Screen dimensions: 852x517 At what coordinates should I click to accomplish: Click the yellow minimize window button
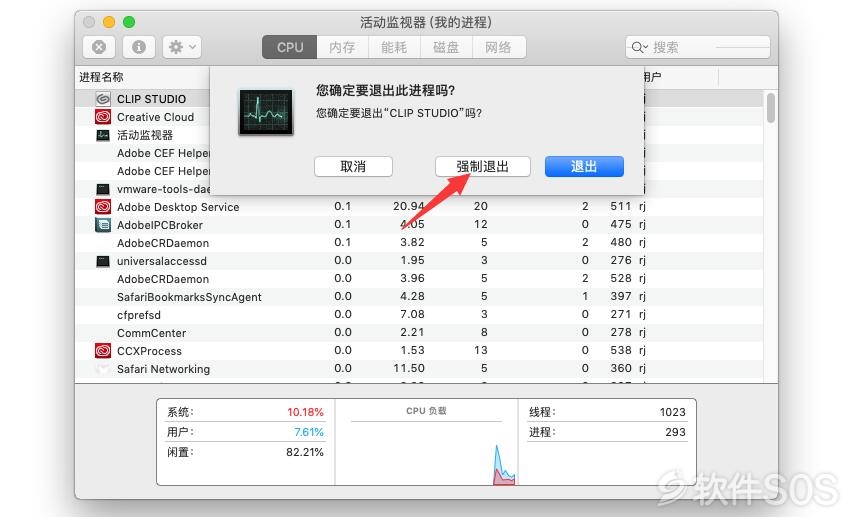click(x=109, y=22)
